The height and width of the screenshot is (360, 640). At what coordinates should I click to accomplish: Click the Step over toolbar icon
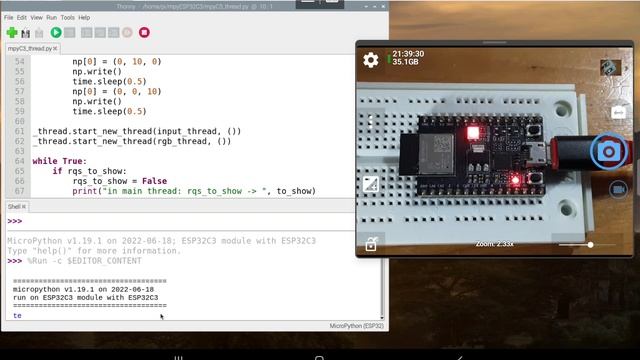point(87,33)
